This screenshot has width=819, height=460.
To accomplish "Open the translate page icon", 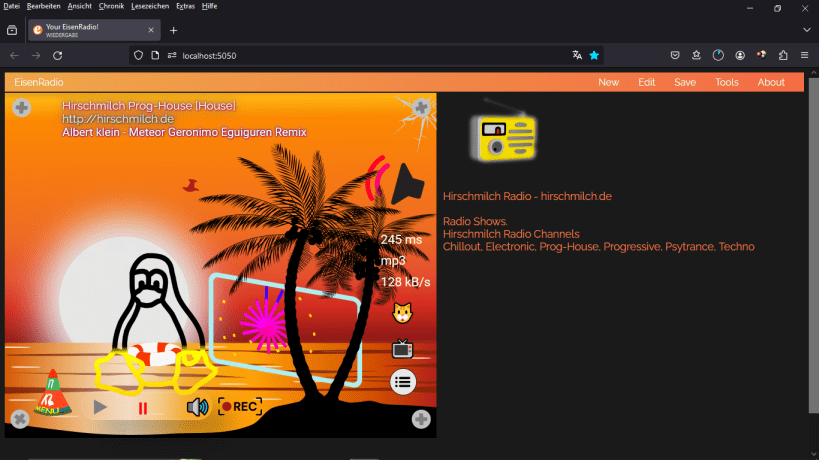I will 577,55.
